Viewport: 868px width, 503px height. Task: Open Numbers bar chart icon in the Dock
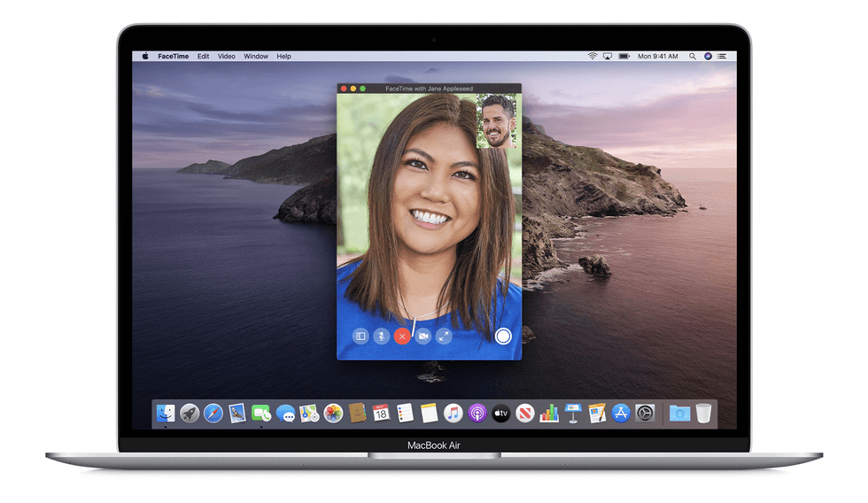coord(548,413)
